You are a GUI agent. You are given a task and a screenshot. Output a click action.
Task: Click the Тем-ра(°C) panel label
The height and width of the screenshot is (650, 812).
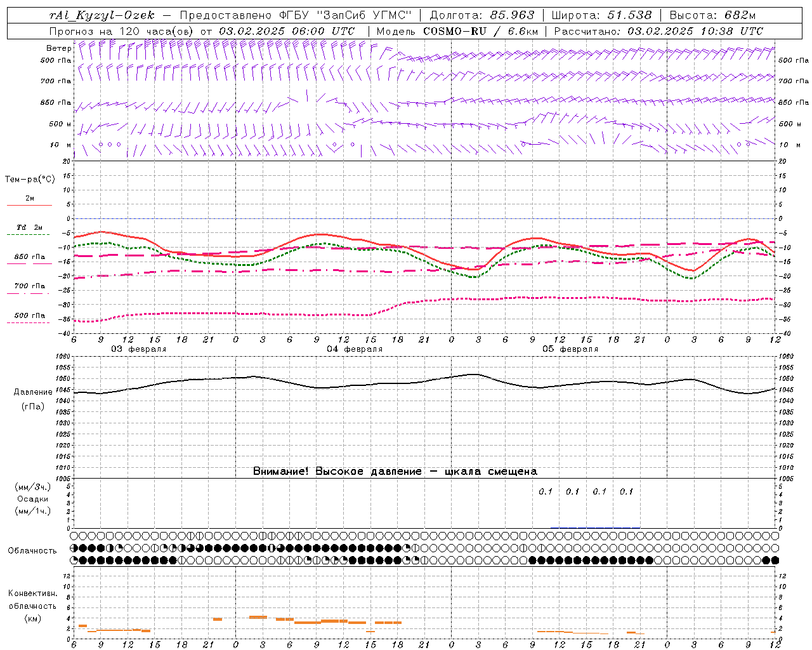pyautogui.click(x=30, y=180)
